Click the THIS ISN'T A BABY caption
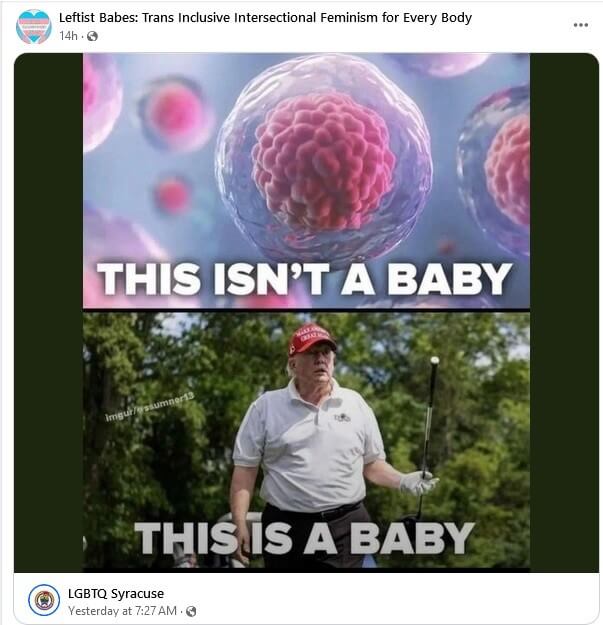Image resolution: width=603 pixels, height=625 pixels. [x=304, y=279]
